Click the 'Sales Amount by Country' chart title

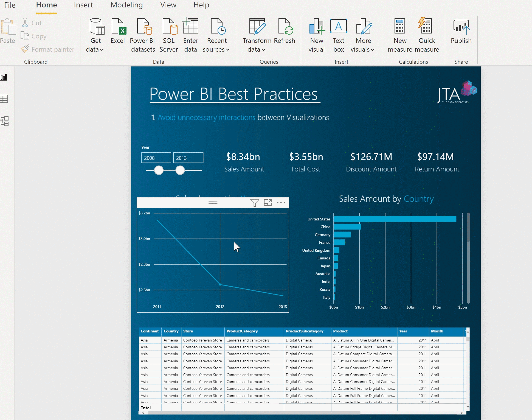(x=386, y=199)
